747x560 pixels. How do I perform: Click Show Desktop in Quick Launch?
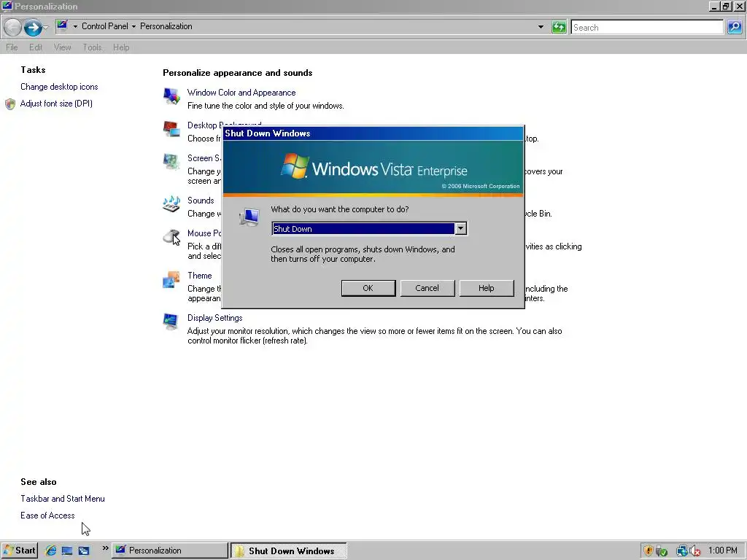67,551
